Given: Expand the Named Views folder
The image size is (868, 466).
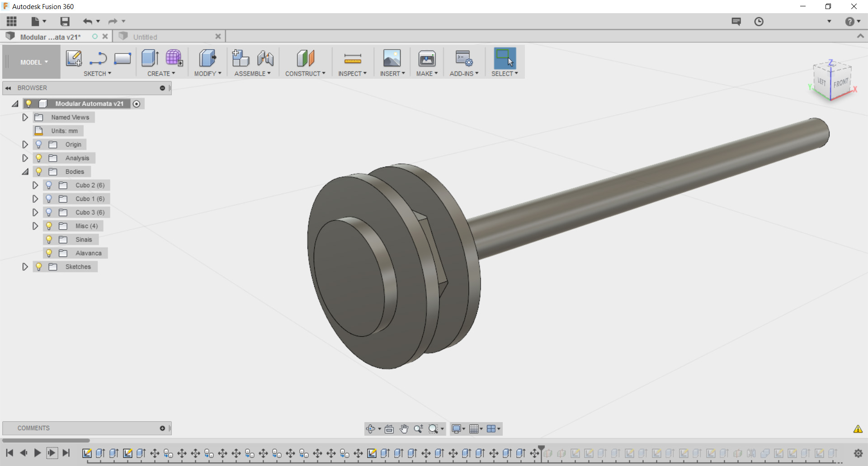Looking at the screenshot, I should [x=25, y=117].
